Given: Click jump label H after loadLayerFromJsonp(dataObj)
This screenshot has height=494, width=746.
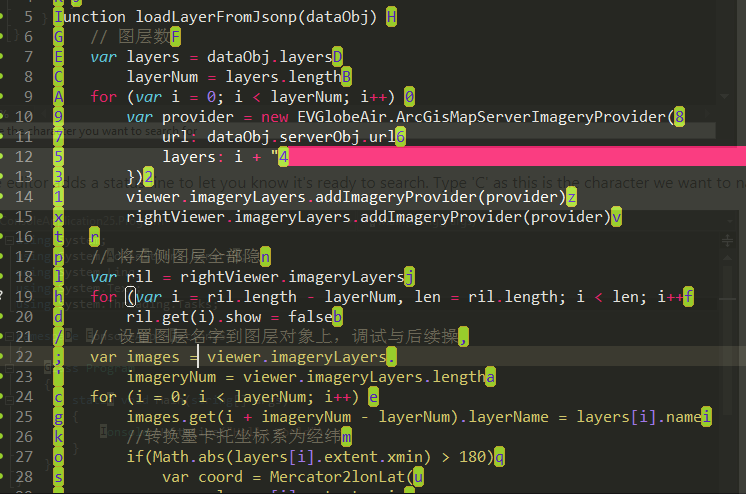Looking at the screenshot, I should [x=391, y=17].
